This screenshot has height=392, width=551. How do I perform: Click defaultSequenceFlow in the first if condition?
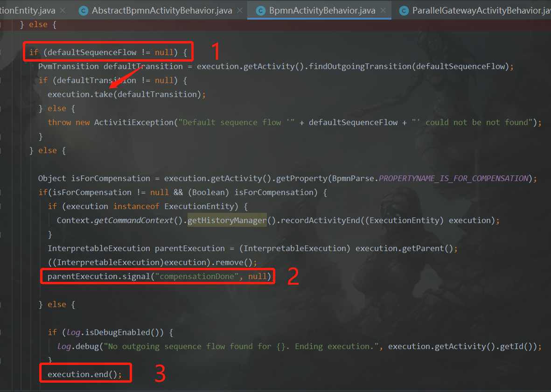point(92,52)
